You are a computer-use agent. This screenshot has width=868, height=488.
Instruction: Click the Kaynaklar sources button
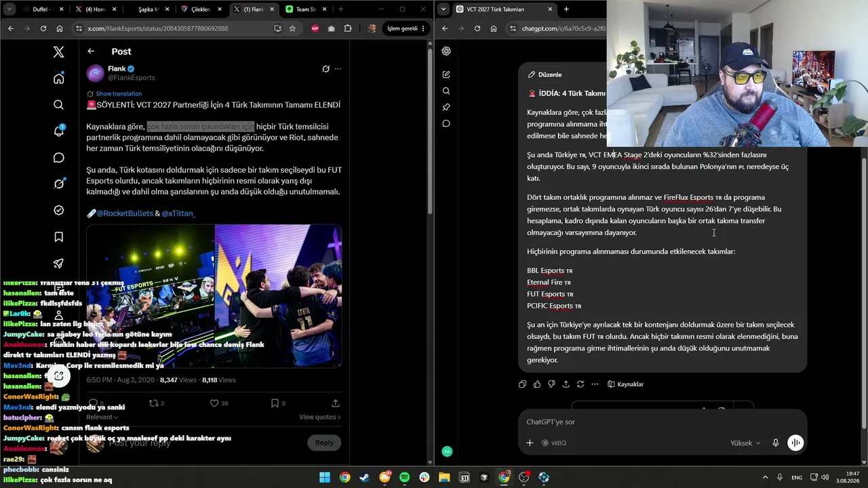[625, 384]
